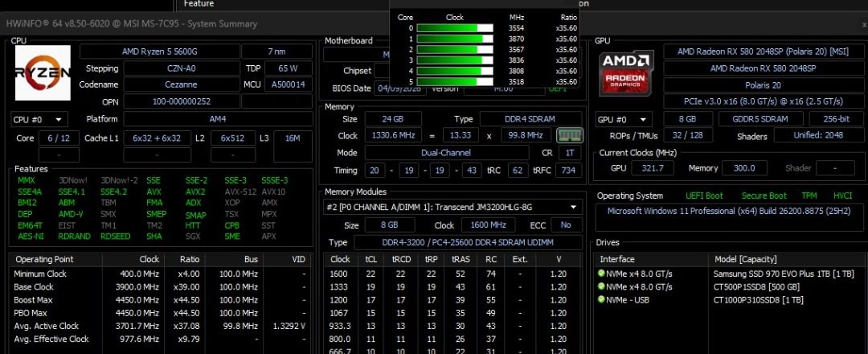Image resolution: width=868 pixels, height=354 pixels.
Task: Click the TPM indicator
Action: [x=809, y=196]
